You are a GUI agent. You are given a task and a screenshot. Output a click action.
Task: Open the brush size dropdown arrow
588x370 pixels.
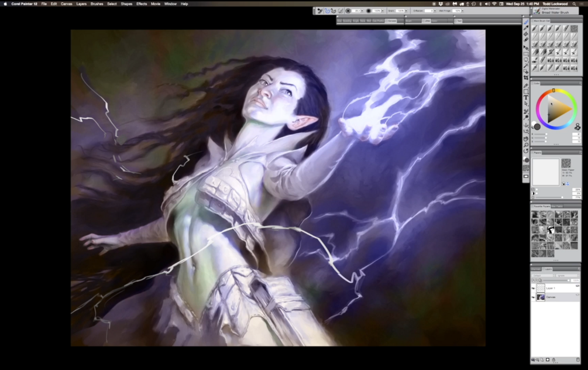pyautogui.click(x=362, y=11)
